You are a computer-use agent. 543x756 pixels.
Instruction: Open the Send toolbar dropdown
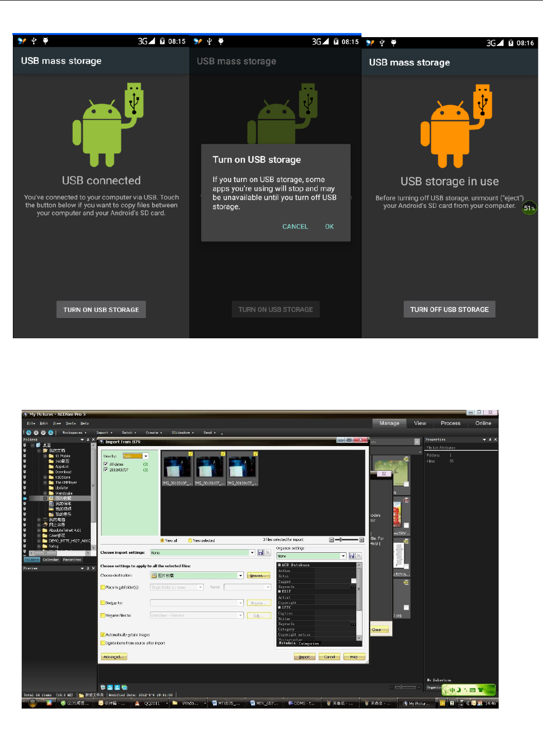pyautogui.click(x=209, y=433)
